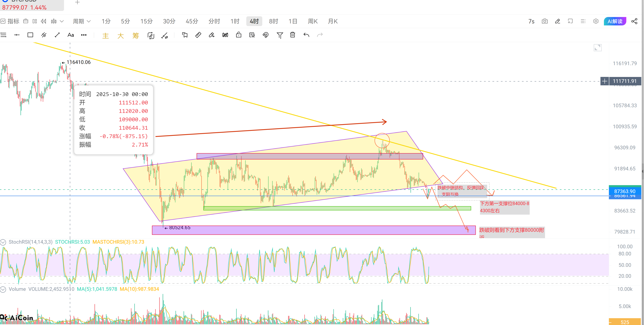Click the share icon at top right
This screenshot has height=325, width=644.
point(634,21)
